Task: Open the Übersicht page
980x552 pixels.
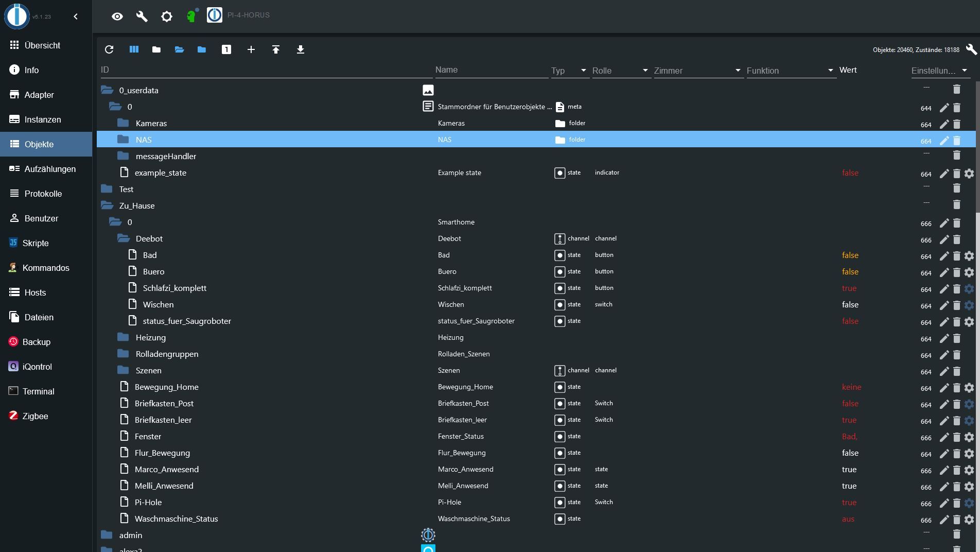Action: [x=46, y=45]
